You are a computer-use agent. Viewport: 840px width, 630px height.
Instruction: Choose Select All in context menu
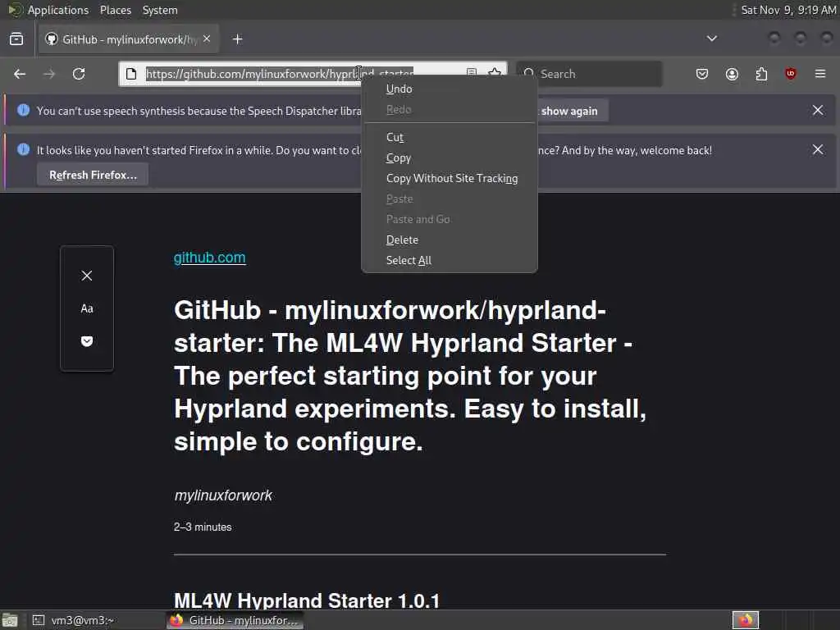point(450,260)
